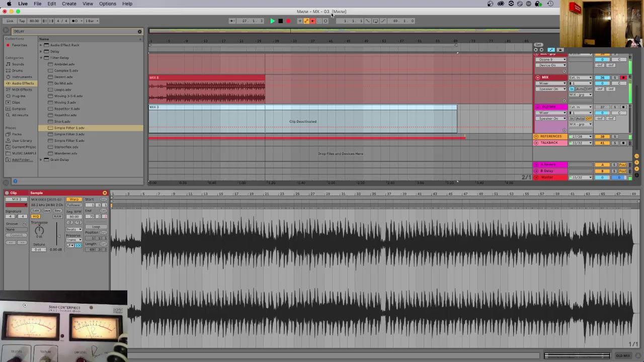Expand the Grain Delay folder

tap(41, 160)
